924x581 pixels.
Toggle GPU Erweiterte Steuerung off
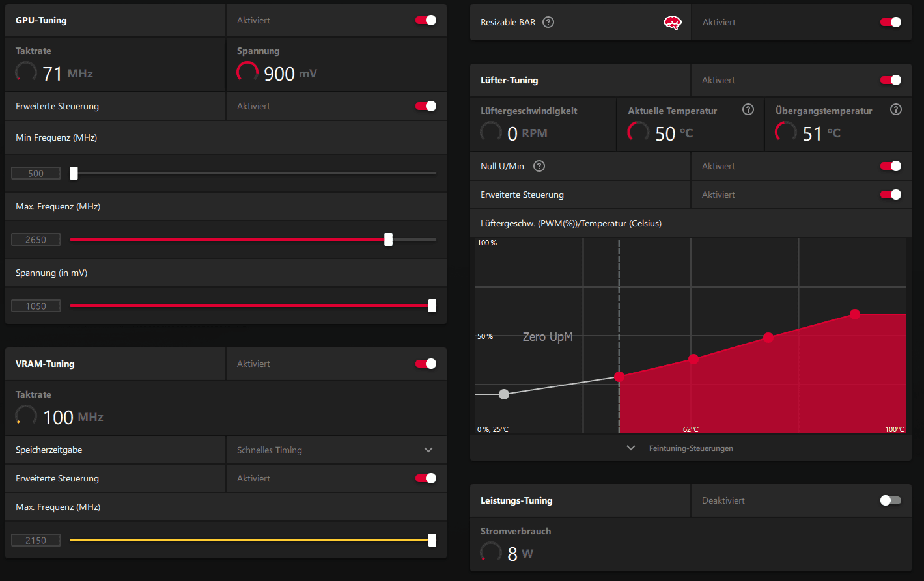pyautogui.click(x=426, y=106)
